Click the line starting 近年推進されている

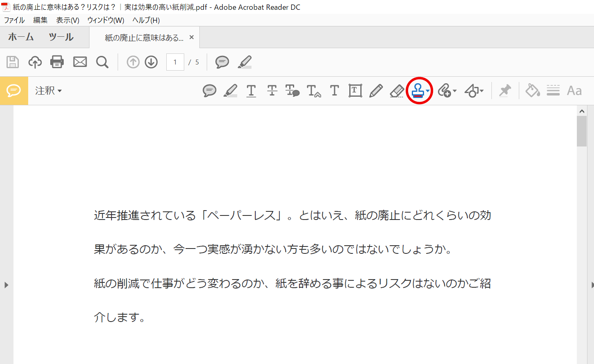tap(293, 215)
